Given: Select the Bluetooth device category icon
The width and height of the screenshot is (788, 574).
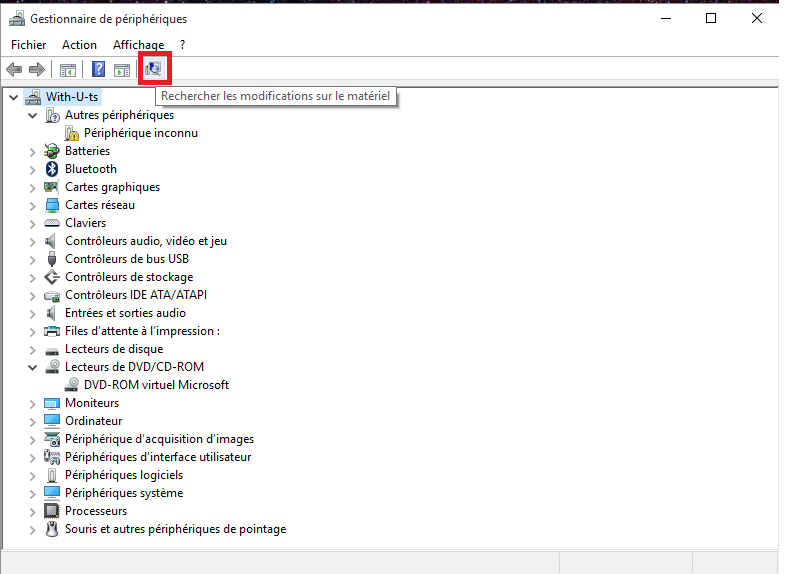Looking at the screenshot, I should (x=53, y=169).
